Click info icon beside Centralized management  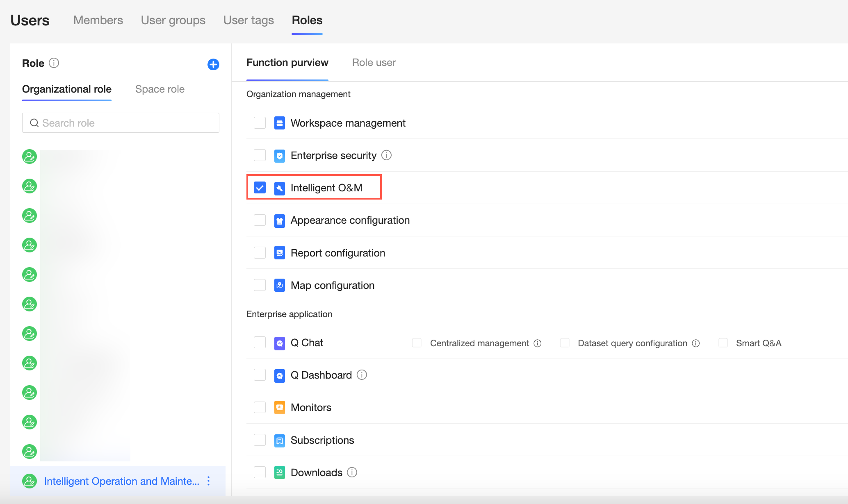coord(538,343)
